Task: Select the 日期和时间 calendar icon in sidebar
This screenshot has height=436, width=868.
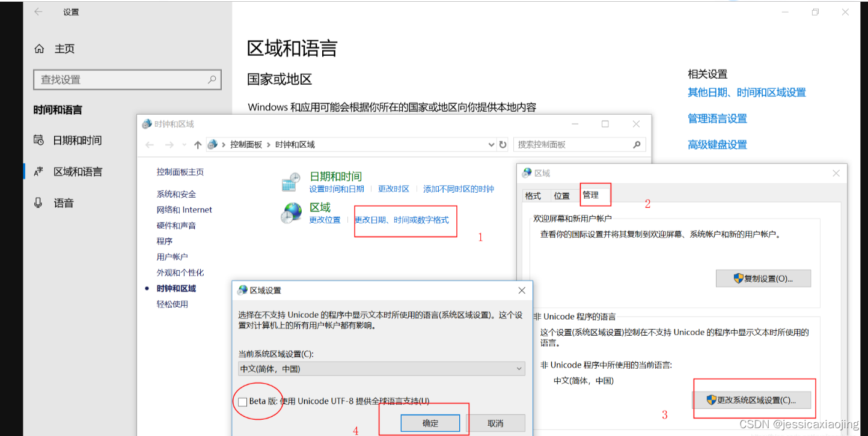Action: tap(38, 140)
